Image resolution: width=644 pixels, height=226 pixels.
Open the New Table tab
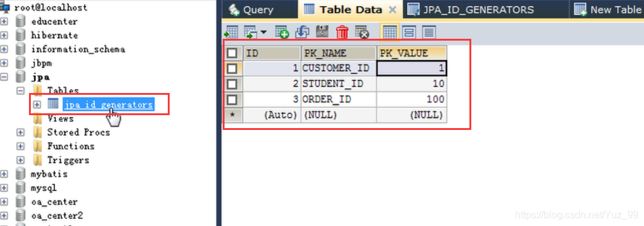pyautogui.click(x=608, y=9)
